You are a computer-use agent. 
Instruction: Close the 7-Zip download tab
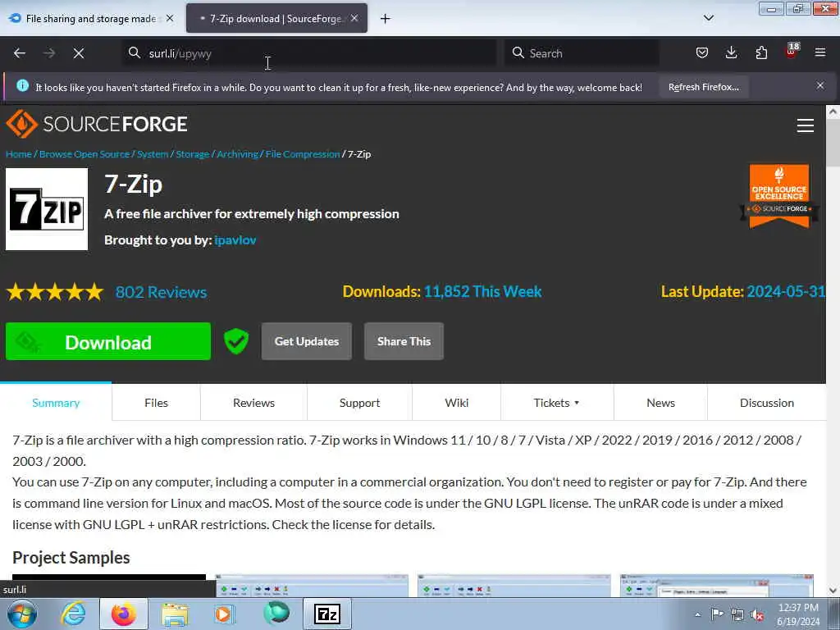[x=354, y=18]
